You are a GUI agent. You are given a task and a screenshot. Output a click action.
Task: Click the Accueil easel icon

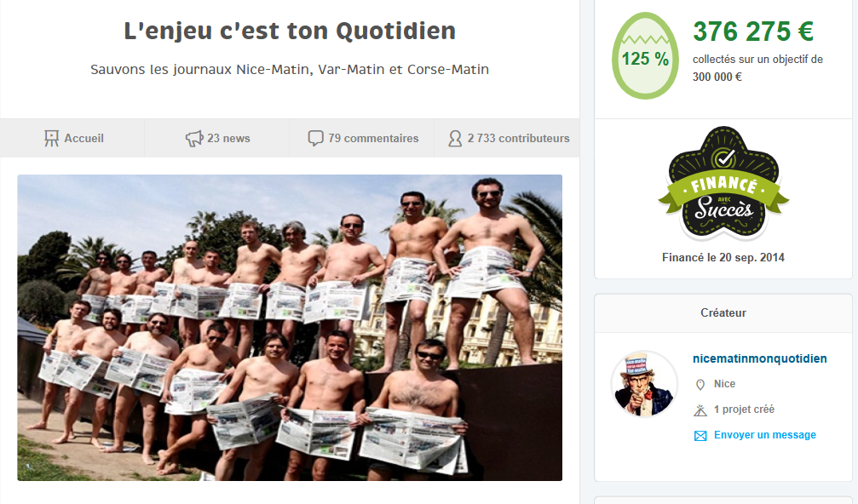coord(51,138)
